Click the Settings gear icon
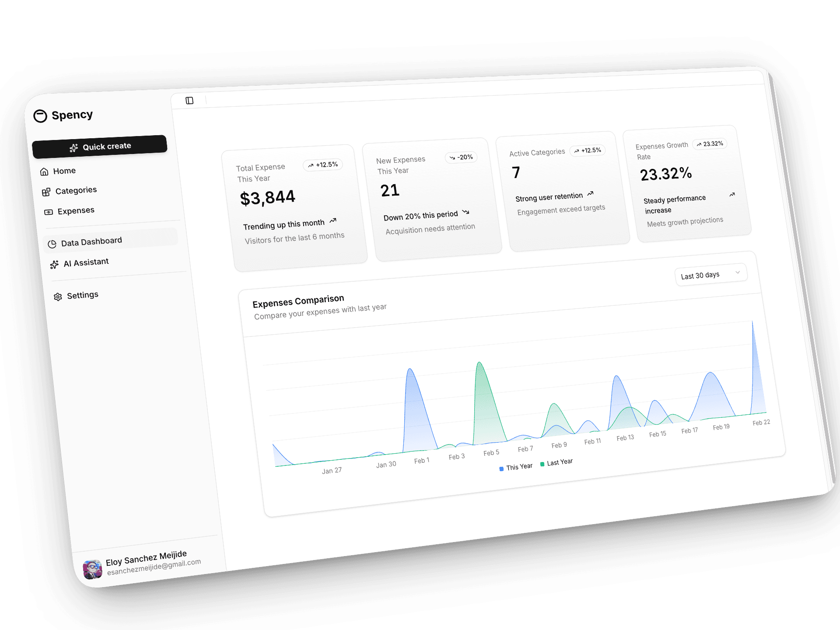 58,297
